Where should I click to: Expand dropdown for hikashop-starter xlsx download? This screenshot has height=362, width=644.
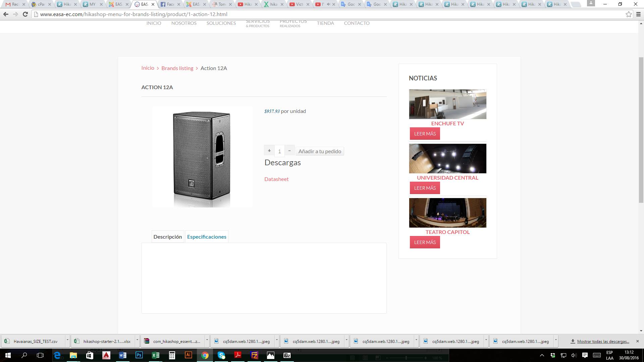pos(137,341)
